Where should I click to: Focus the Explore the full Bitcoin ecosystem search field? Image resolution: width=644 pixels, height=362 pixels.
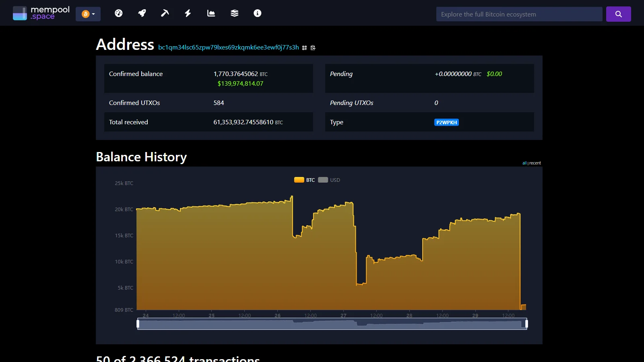[519, 14]
